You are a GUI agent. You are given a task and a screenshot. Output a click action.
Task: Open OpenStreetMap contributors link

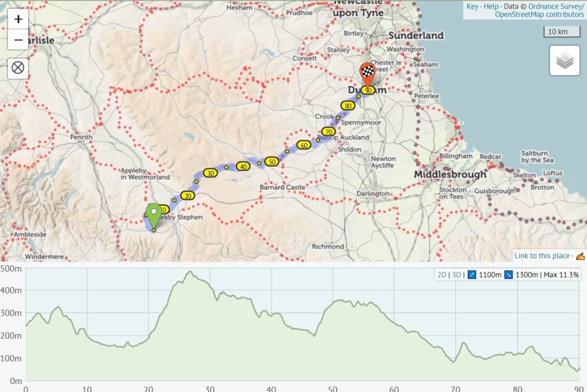coord(539,15)
